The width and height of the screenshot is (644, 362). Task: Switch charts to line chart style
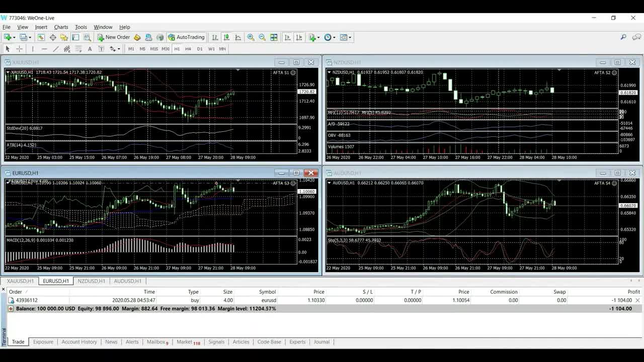click(238, 37)
